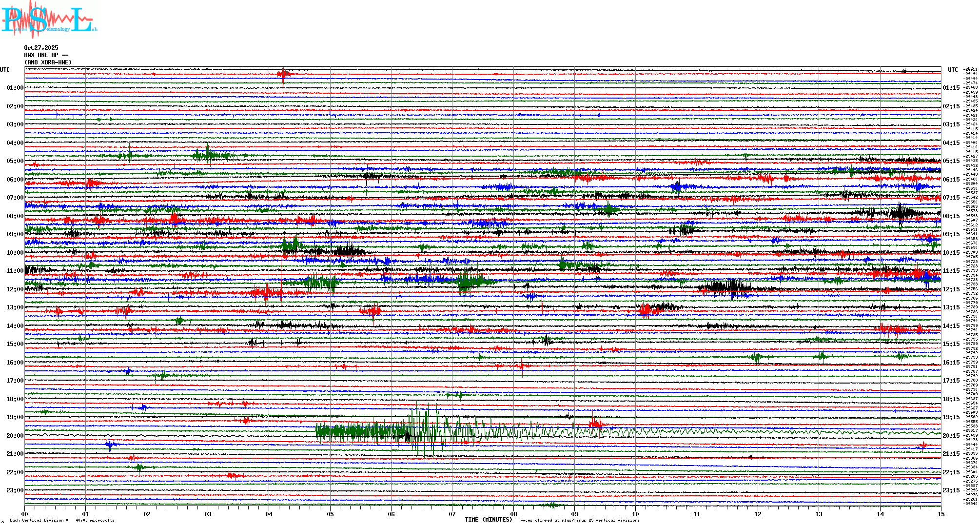This screenshot has width=980, height=527.
Task: Click minute mark 07 on bottom axis
Action: pyautogui.click(x=452, y=514)
